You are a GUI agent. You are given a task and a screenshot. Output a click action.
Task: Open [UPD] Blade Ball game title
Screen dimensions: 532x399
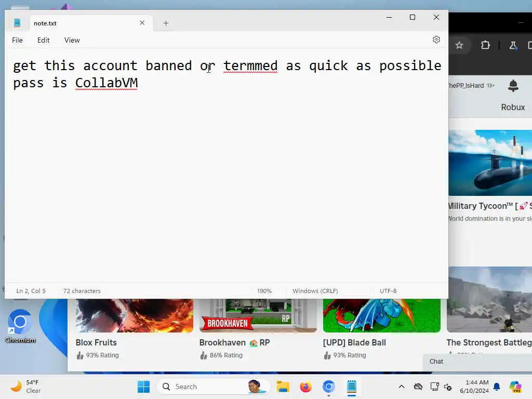354,343
